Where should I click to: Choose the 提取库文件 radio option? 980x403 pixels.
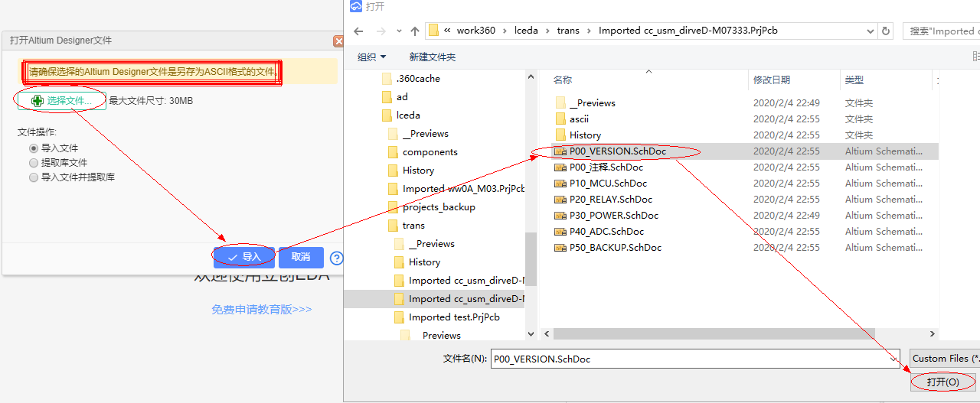point(34,163)
